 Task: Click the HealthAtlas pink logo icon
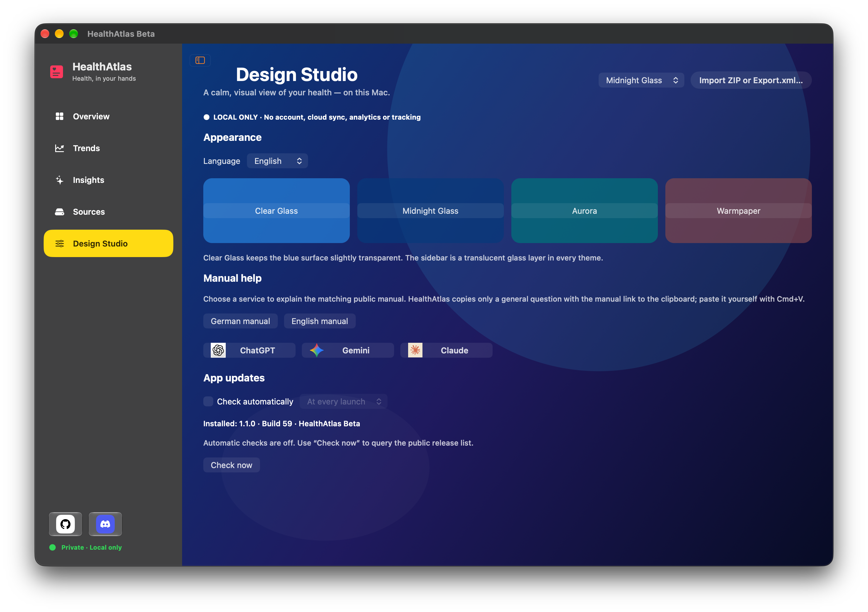57,71
